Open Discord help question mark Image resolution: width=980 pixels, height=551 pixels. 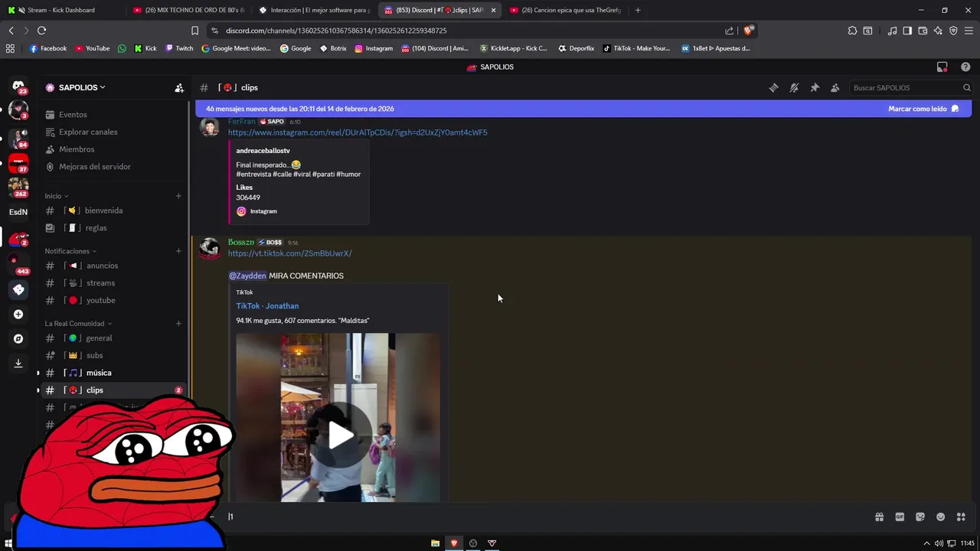(965, 67)
